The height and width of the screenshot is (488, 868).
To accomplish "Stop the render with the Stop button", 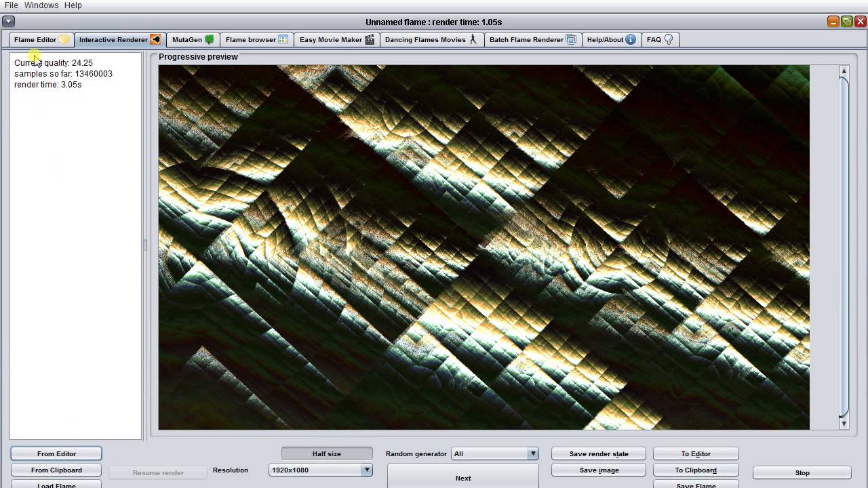I will point(802,472).
